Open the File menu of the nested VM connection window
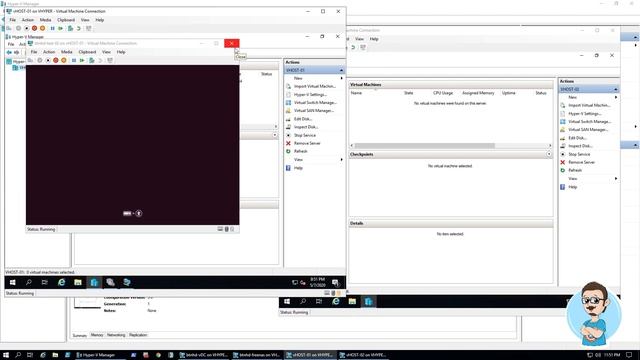 34,52
